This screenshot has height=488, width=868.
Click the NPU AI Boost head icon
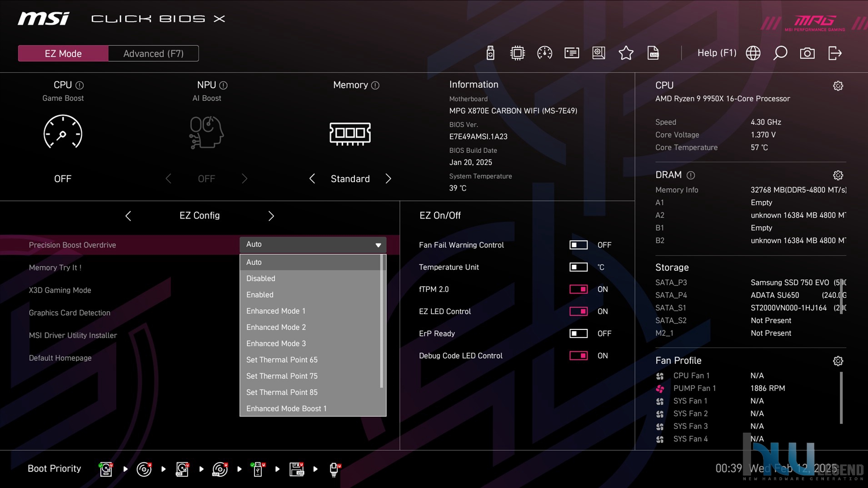point(206,132)
